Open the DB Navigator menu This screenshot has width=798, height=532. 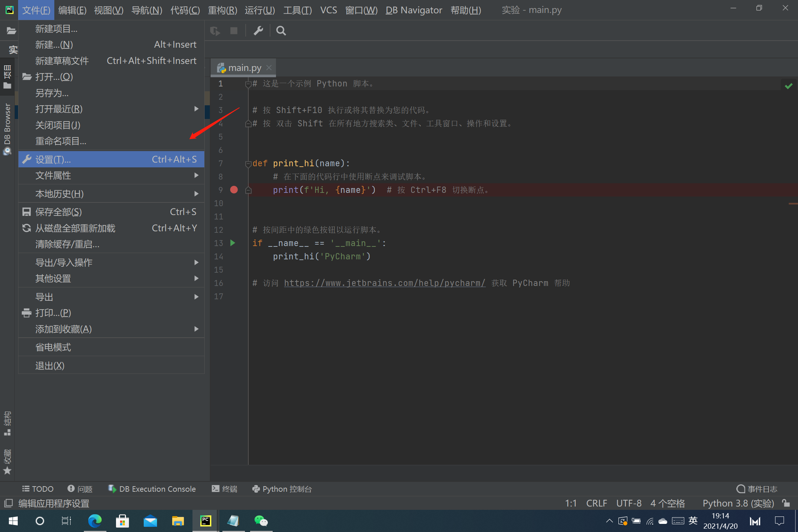pyautogui.click(x=413, y=10)
